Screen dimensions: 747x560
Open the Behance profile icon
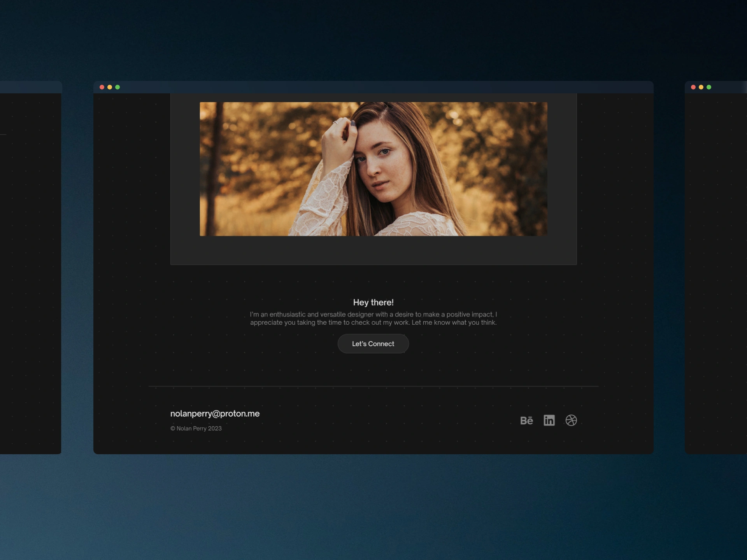pos(526,420)
